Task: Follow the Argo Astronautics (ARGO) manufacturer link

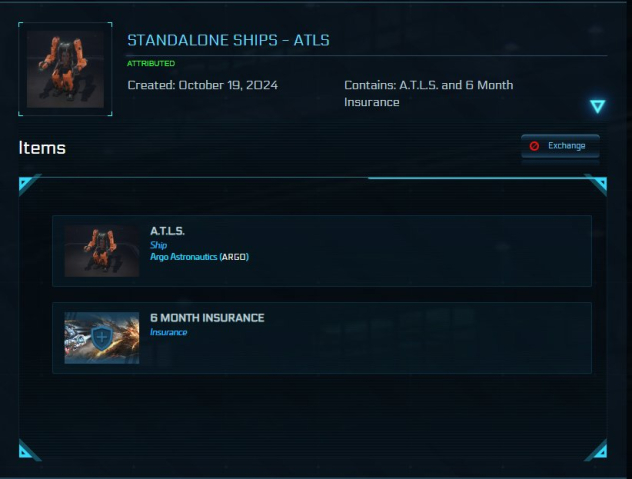Action: point(199,257)
